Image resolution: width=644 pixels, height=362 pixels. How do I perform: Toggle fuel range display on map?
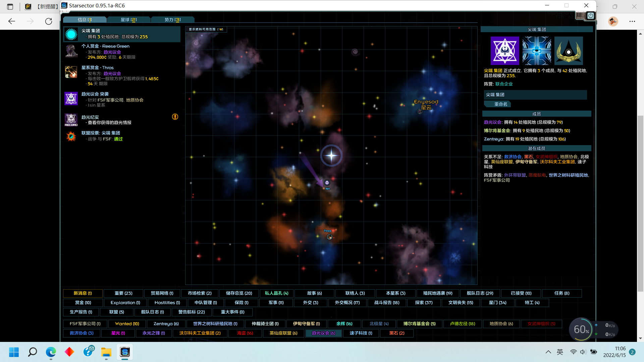pos(206,29)
